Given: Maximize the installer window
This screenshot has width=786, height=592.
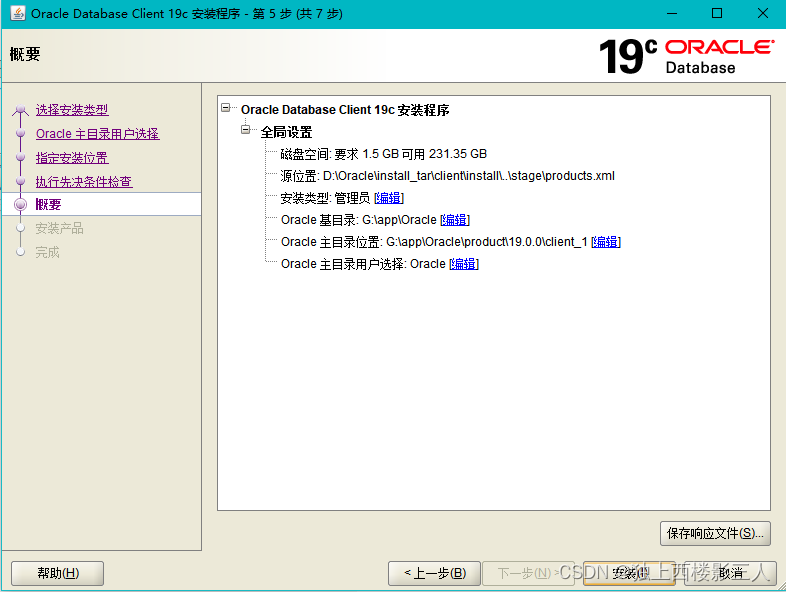Looking at the screenshot, I should 717,14.
